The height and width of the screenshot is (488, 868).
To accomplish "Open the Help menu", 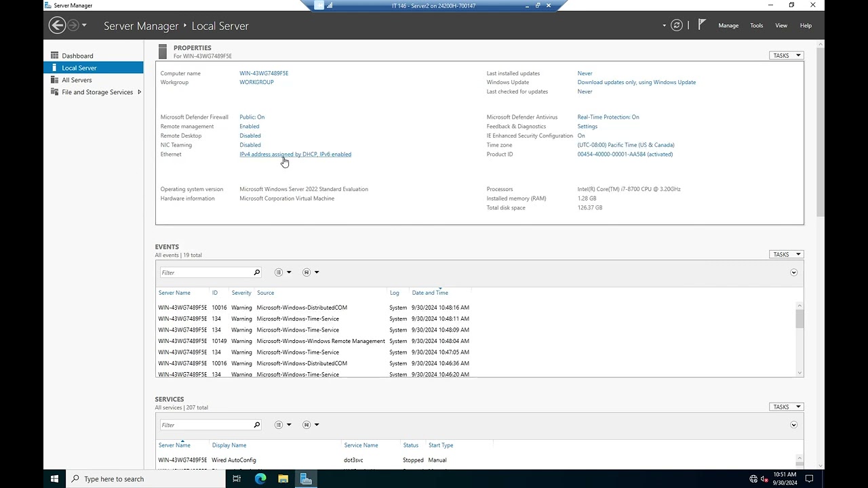I will (x=806, y=26).
